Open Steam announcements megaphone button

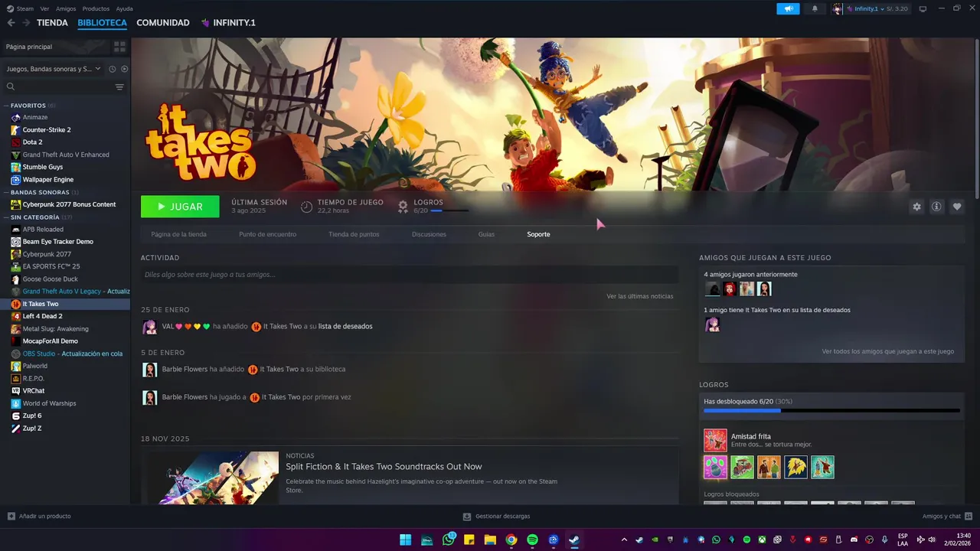[788, 8]
